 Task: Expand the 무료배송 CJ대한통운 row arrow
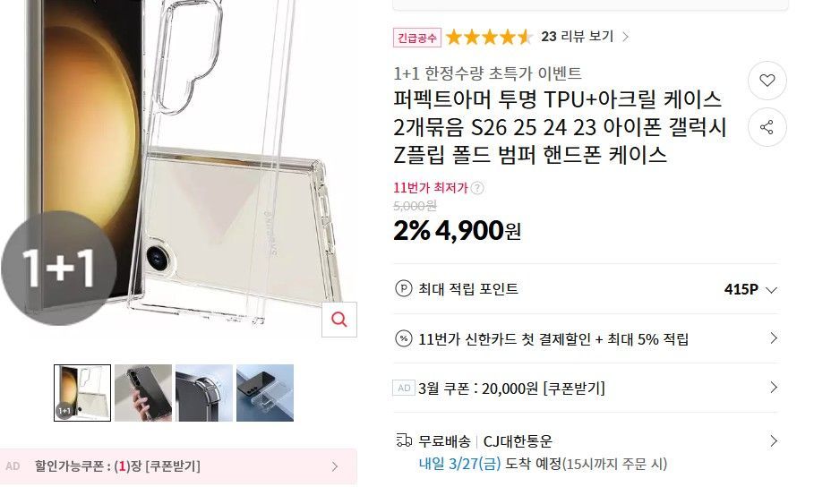[x=774, y=441]
